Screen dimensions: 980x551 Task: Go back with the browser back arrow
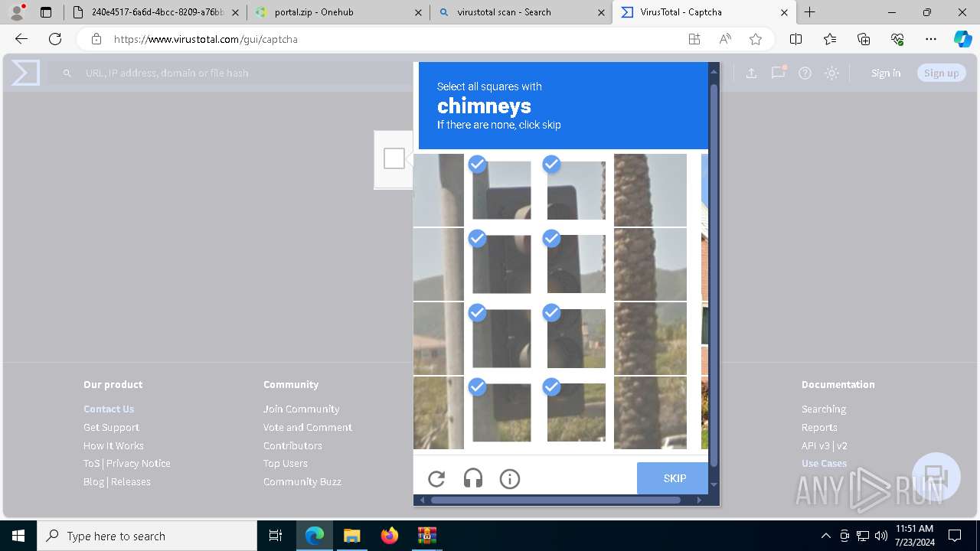[21, 39]
